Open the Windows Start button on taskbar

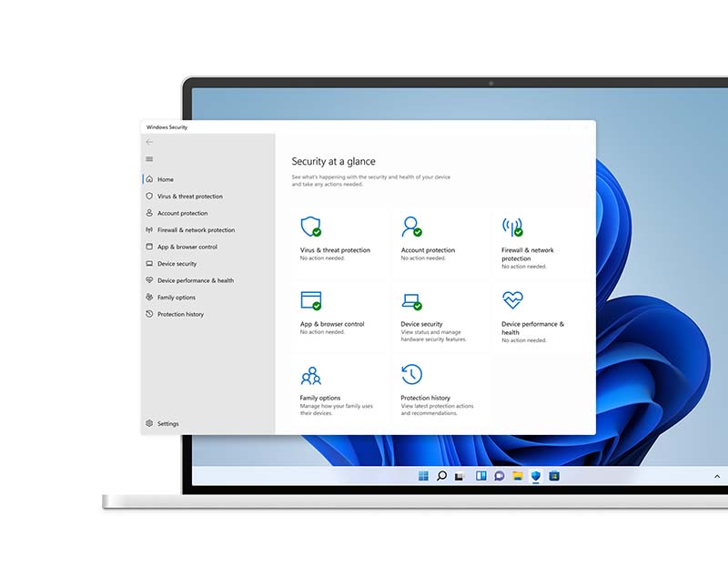click(423, 476)
